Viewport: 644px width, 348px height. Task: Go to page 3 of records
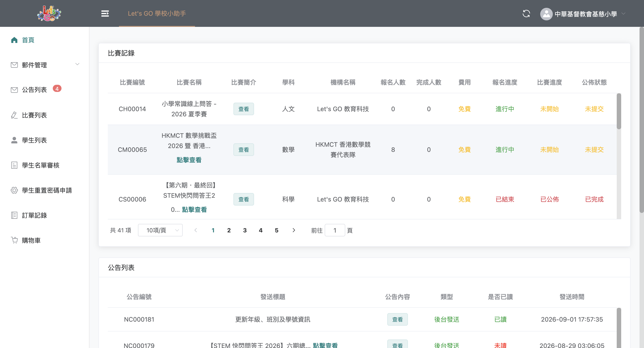point(245,230)
